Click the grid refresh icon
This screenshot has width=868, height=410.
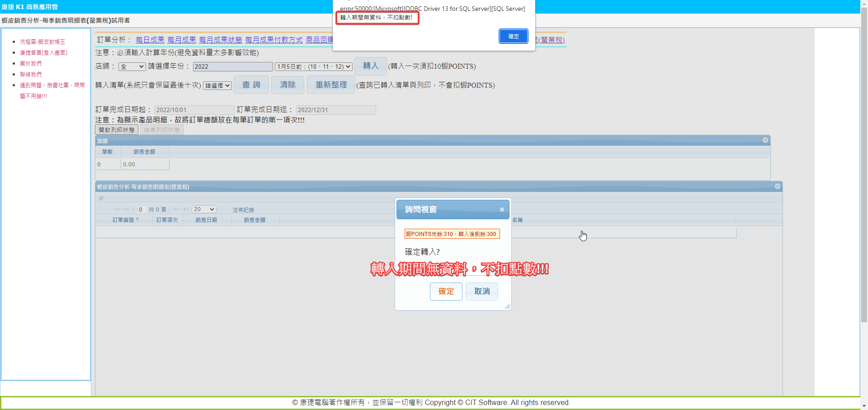pos(101,198)
